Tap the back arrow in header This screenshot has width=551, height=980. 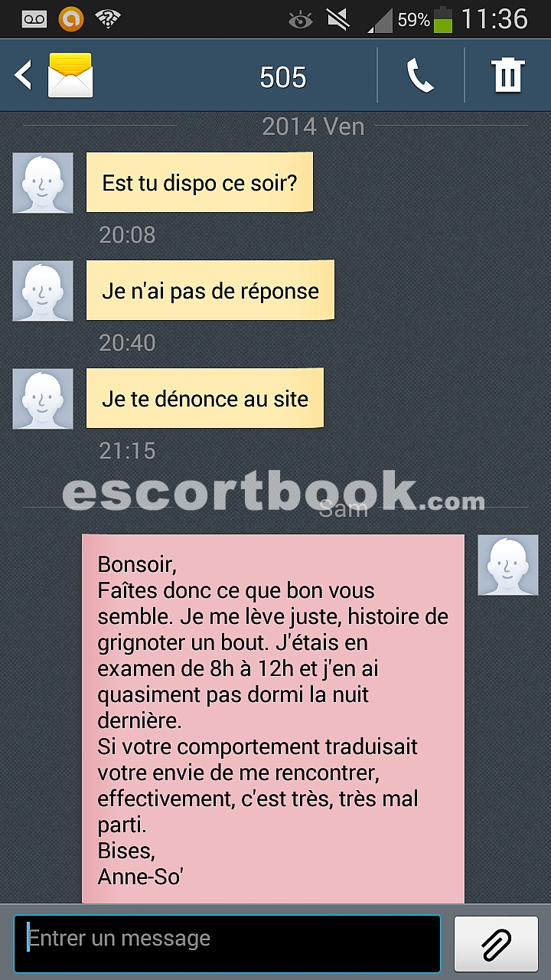pyautogui.click(x=23, y=76)
